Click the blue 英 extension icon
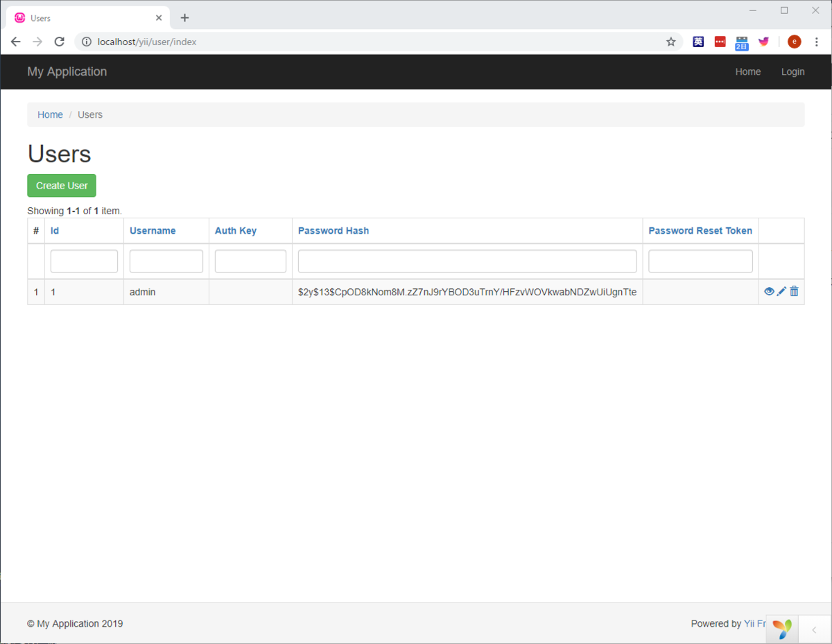 698,42
